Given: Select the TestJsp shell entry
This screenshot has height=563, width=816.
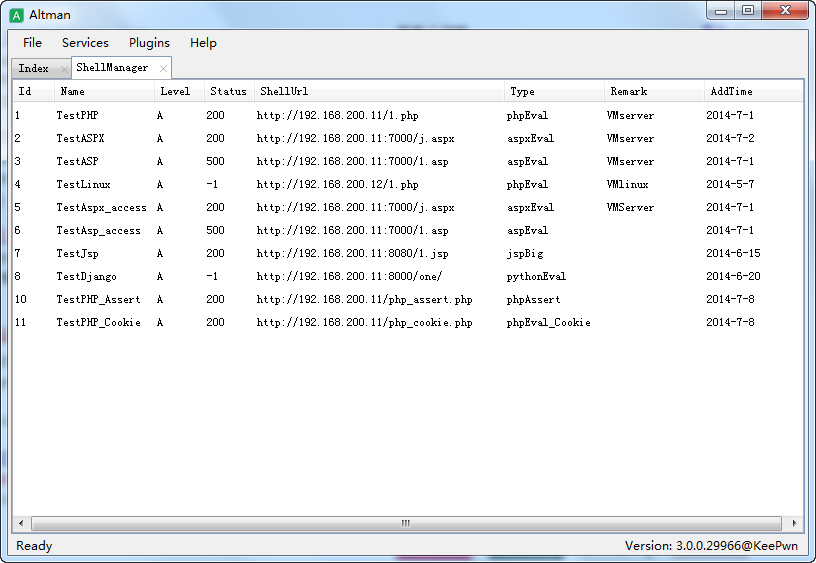Looking at the screenshot, I should [x=77, y=253].
